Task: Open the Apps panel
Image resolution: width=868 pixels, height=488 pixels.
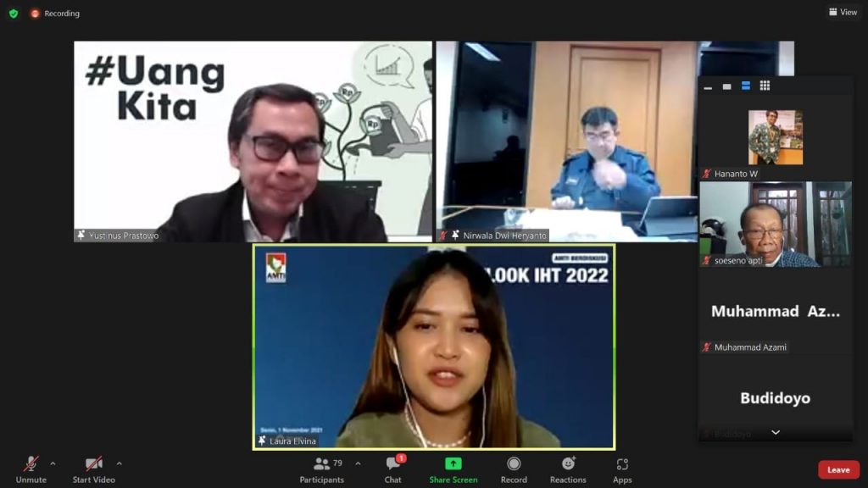Action: [622, 469]
